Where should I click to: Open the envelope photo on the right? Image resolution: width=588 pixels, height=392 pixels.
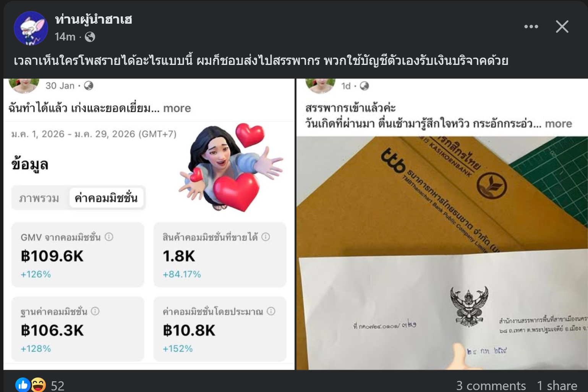[442, 253]
